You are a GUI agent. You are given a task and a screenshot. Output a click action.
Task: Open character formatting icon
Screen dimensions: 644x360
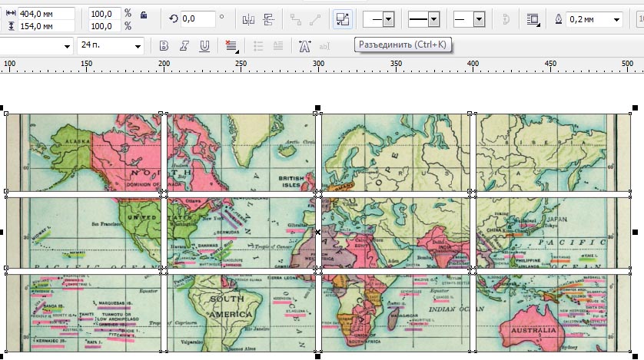(304, 46)
